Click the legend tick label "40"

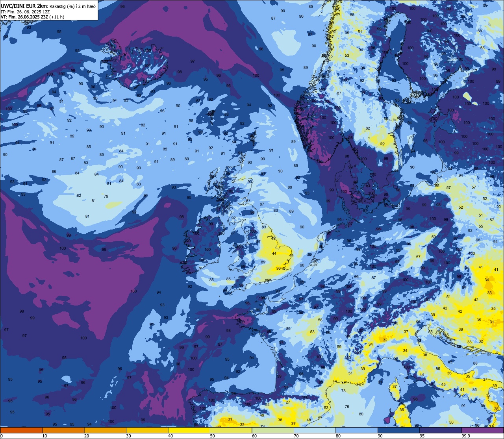click(x=170, y=436)
